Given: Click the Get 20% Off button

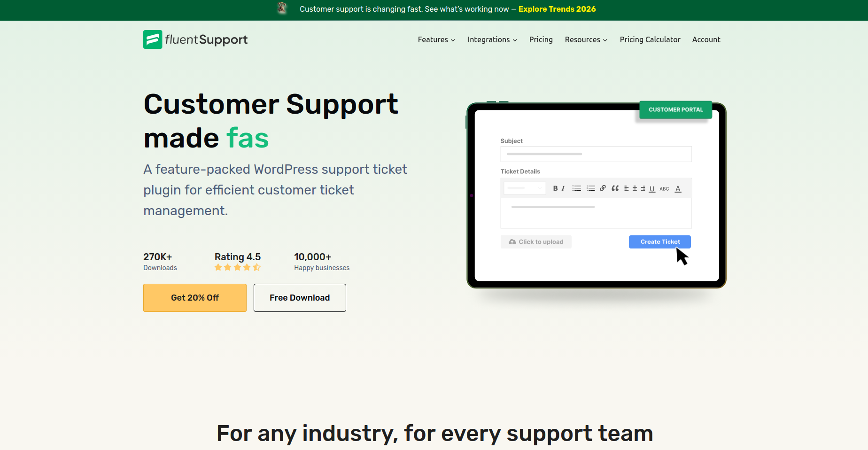Looking at the screenshot, I should click(x=195, y=298).
